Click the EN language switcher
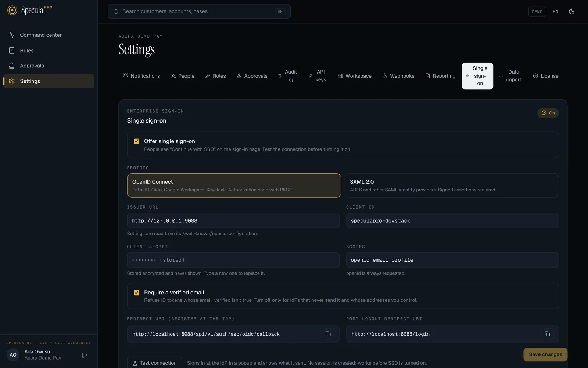 point(556,11)
